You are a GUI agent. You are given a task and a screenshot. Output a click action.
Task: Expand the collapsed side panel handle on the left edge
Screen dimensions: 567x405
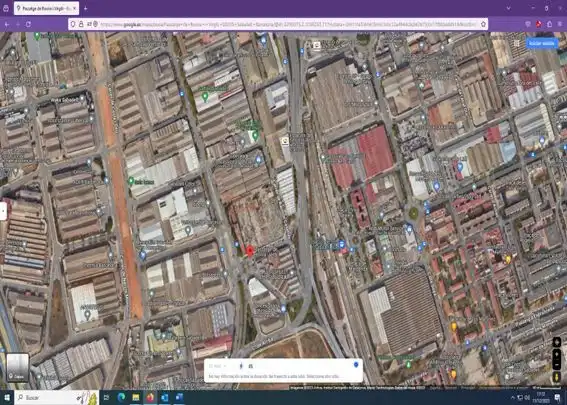(3, 211)
